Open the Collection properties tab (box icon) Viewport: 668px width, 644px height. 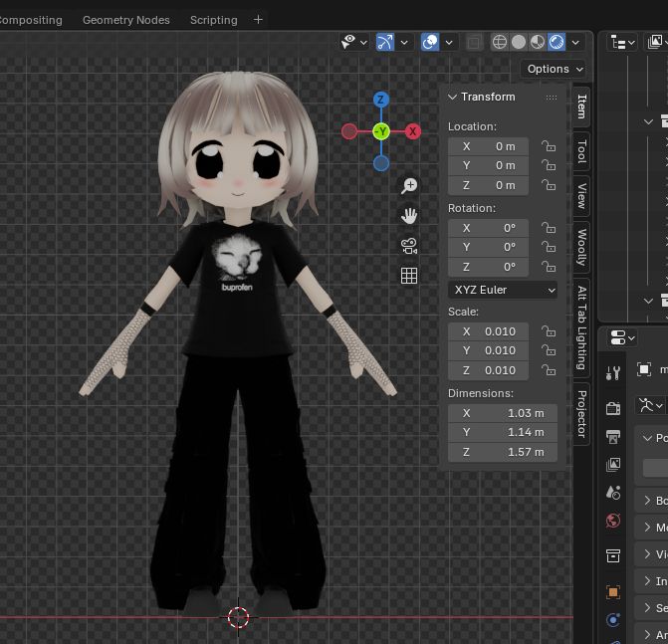coord(613,555)
